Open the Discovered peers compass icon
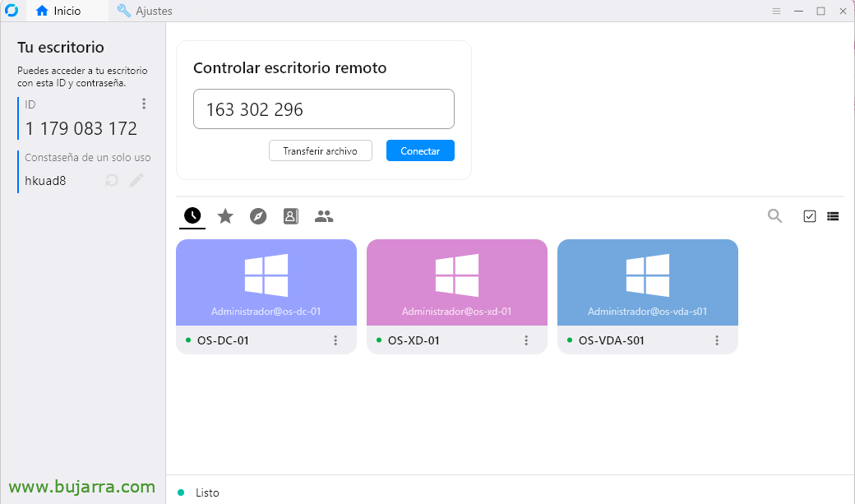This screenshot has width=855, height=504. [257, 215]
